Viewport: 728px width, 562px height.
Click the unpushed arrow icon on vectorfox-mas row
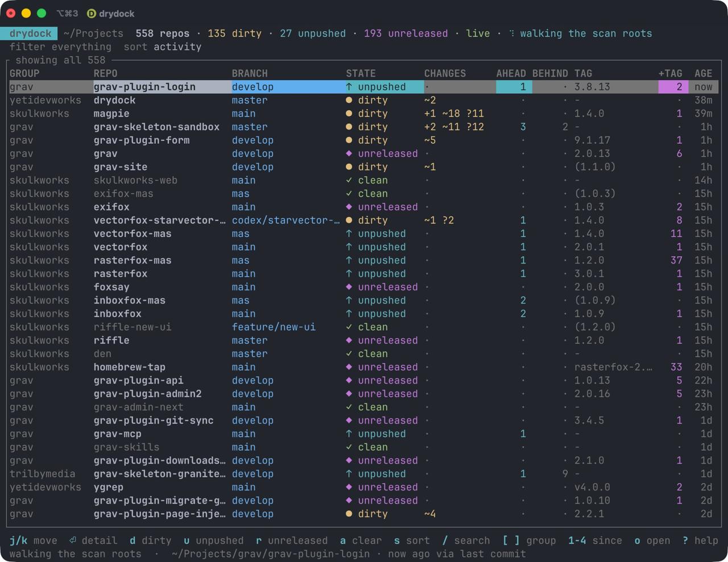click(349, 234)
